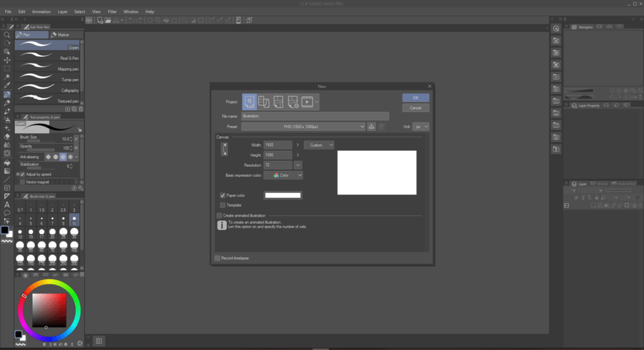This screenshot has height=350, width=644.
Task: Select the rectangle Selection area tool
Action: (7, 68)
